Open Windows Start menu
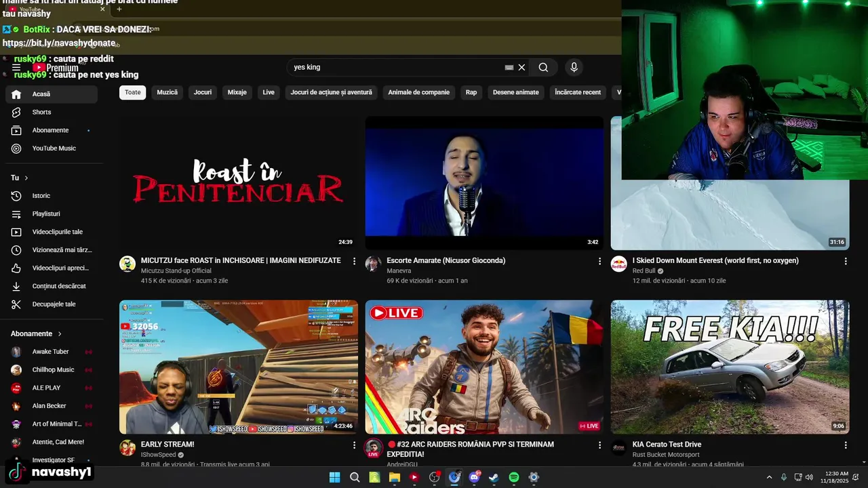Screen dimensions: 868x488 (335, 477)
